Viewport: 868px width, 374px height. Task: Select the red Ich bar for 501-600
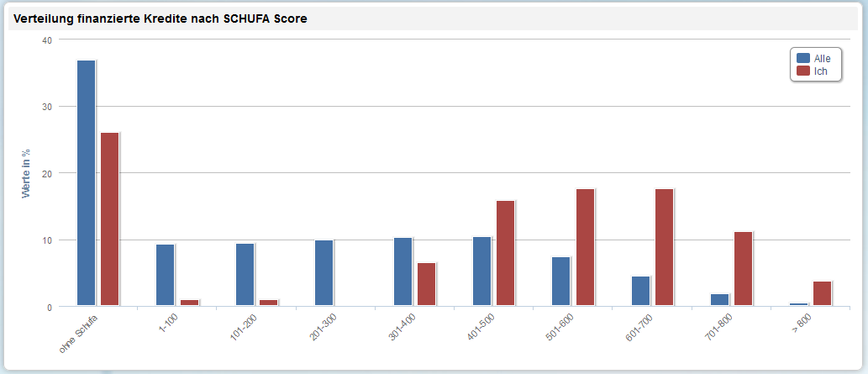(585, 247)
